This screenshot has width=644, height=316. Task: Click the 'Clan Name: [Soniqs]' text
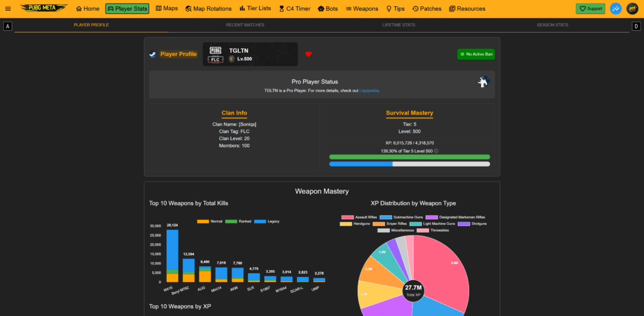click(x=234, y=124)
